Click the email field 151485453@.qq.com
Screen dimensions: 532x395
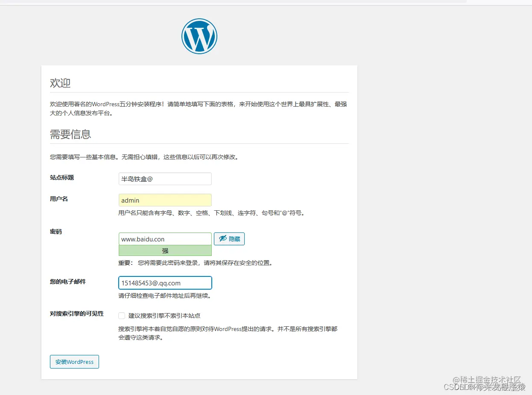pyautogui.click(x=165, y=283)
